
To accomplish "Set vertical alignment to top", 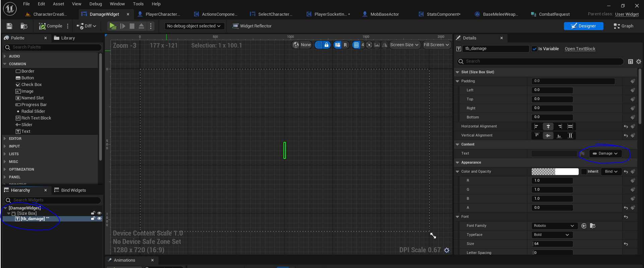I will [537, 136].
